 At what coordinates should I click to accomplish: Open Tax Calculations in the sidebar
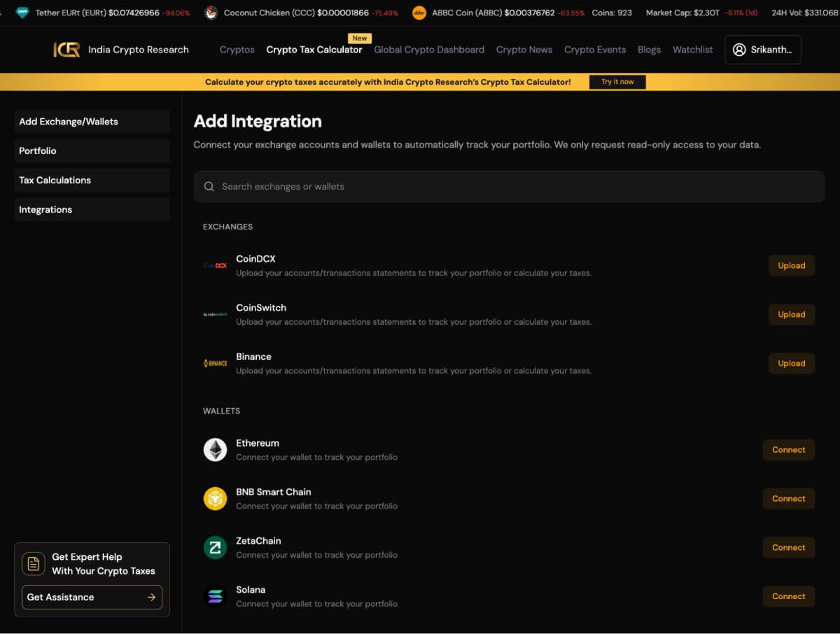pyautogui.click(x=92, y=181)
